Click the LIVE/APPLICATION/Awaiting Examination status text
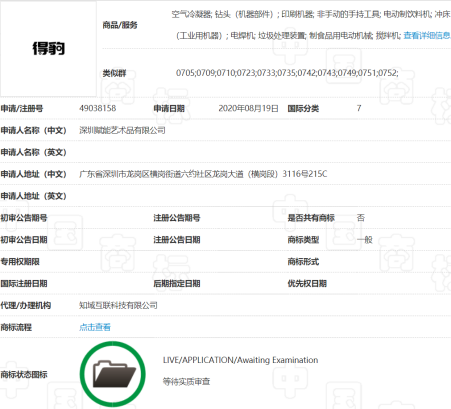The height and width of the screenshot is (409, 451). point(240,360)
